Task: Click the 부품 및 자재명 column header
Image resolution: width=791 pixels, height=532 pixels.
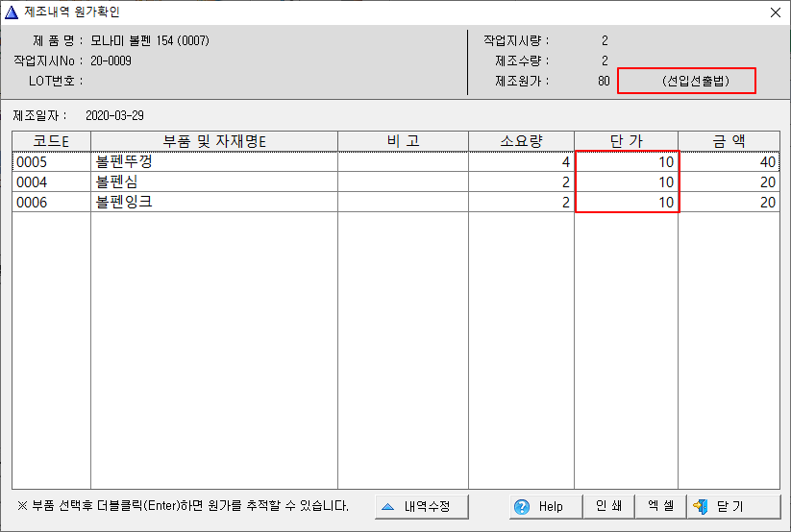Action: (214, 141)
